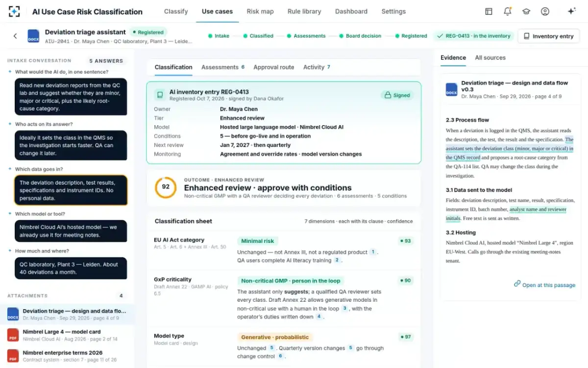Click sparkle icon next to 'Who acts on its answer?'

(x=10, y=124)
